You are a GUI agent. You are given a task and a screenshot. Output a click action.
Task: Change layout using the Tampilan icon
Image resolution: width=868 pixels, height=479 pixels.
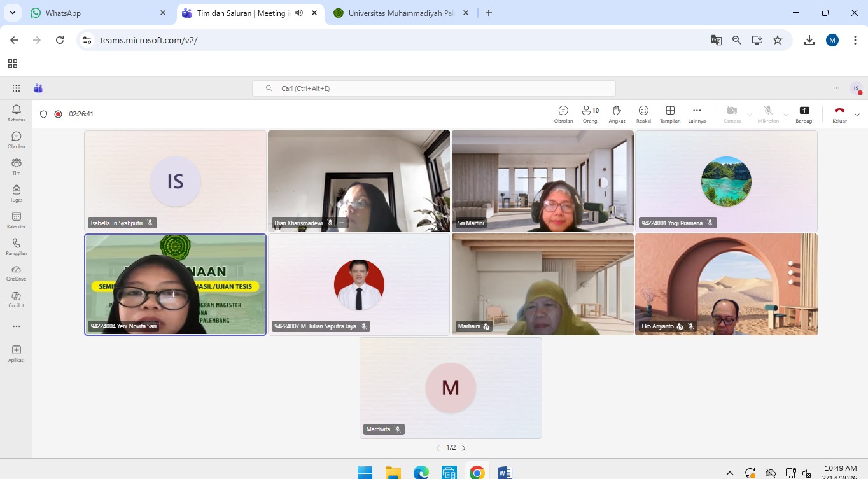point(670,114)
